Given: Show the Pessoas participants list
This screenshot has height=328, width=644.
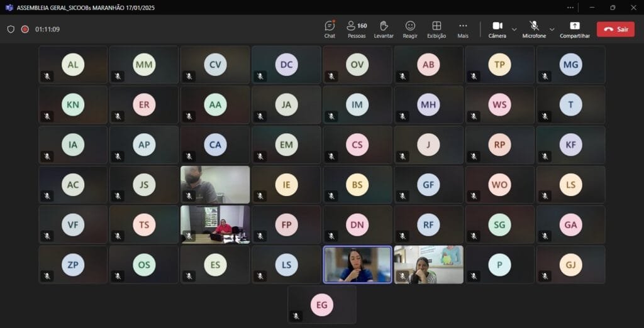Looking at the screenshot, I should coord(357,29).
